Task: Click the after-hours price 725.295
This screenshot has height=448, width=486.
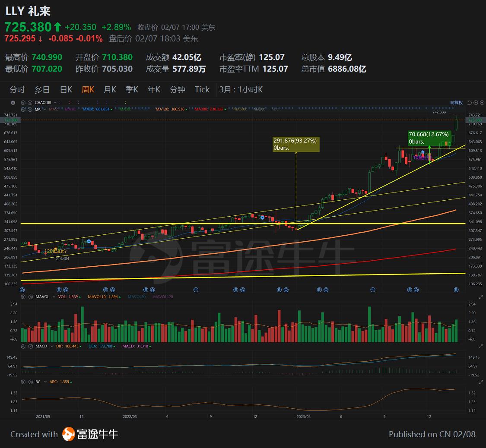Action: [x=20, y=38]
